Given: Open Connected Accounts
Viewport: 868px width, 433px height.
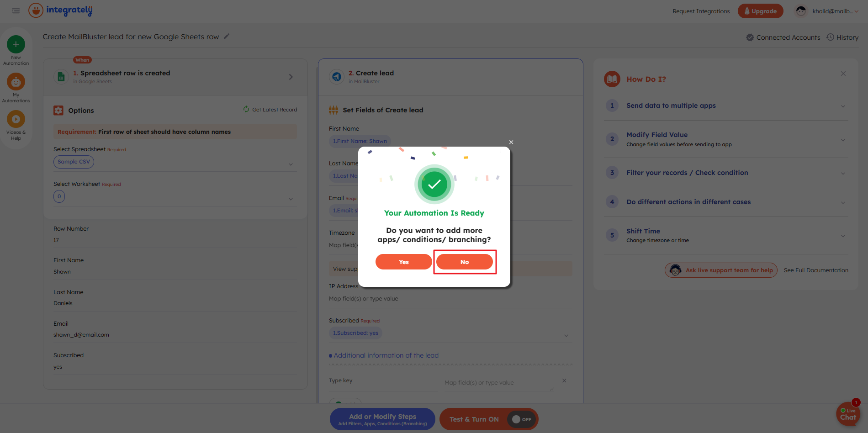Looking at the screenshot, I should (783, 37).
